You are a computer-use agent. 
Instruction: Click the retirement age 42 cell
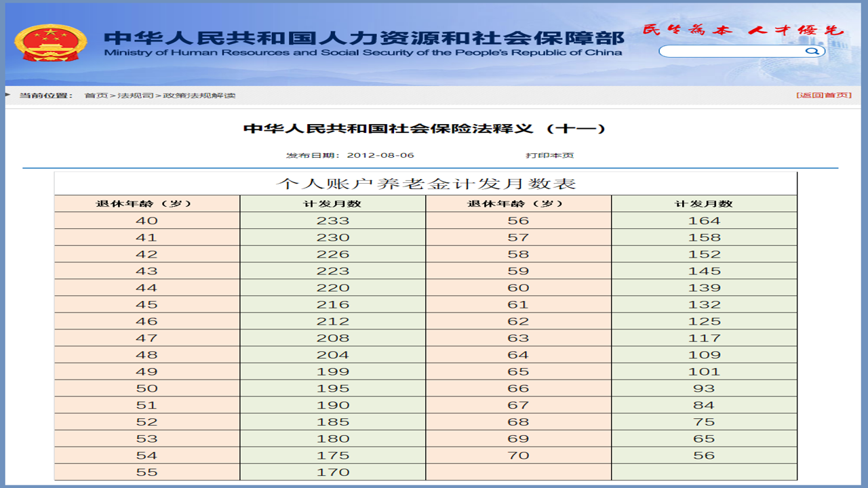tap(147, 254)
